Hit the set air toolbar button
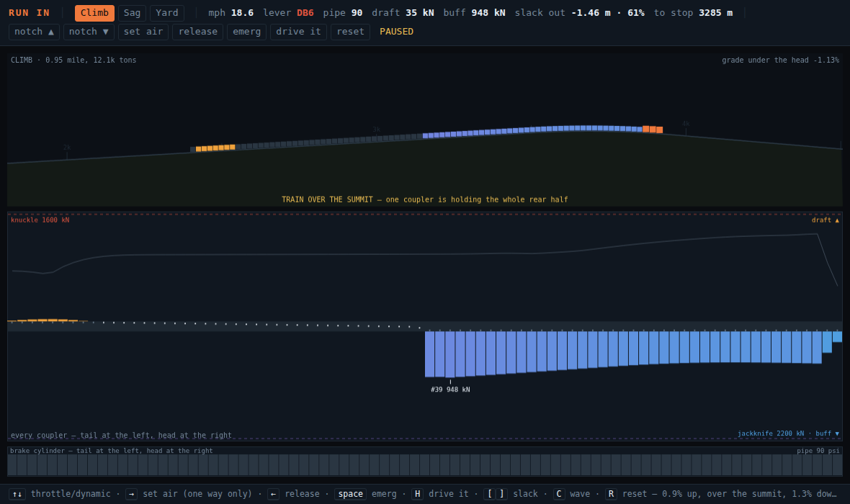The width and height of the screenshot is (850, 504). tap(143, 32)
